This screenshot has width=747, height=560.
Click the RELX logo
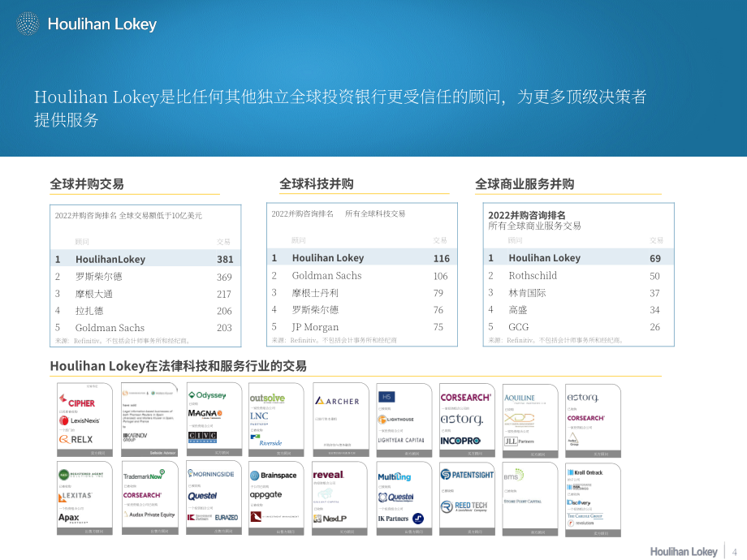(76, 439)
